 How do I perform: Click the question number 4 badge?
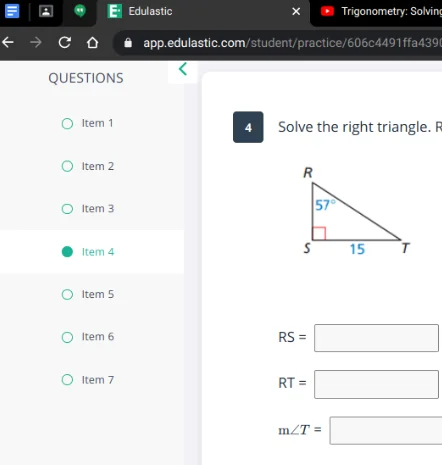click(248, 127)
